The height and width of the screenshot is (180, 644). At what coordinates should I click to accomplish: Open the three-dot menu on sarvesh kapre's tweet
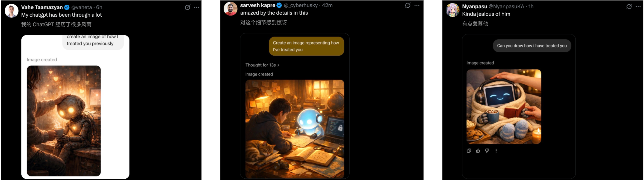[417, 5]
